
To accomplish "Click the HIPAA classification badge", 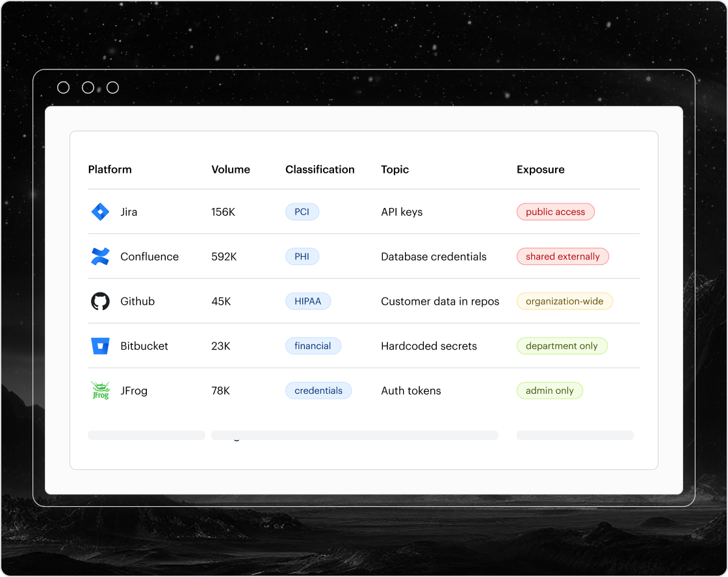I will pos(308,301).
